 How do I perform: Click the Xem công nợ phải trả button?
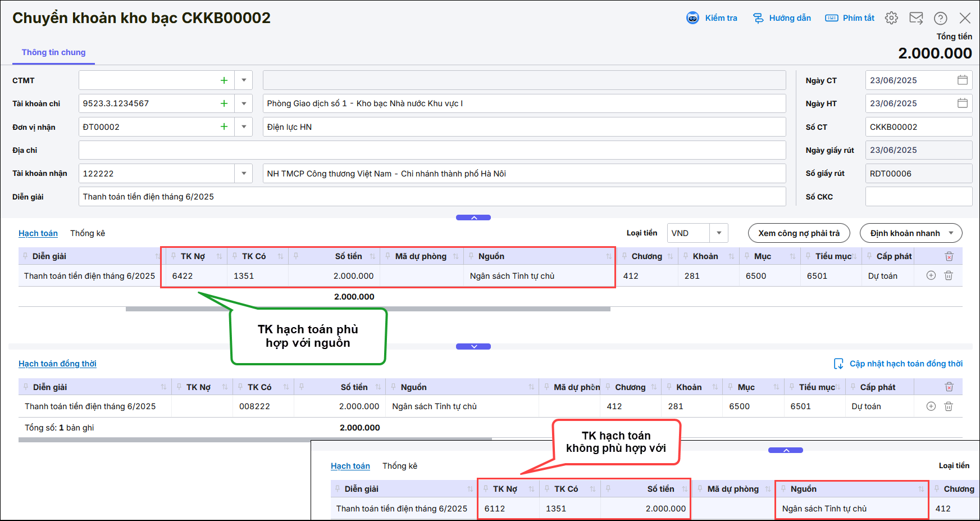pyautogui.click(x=799, y=233)
